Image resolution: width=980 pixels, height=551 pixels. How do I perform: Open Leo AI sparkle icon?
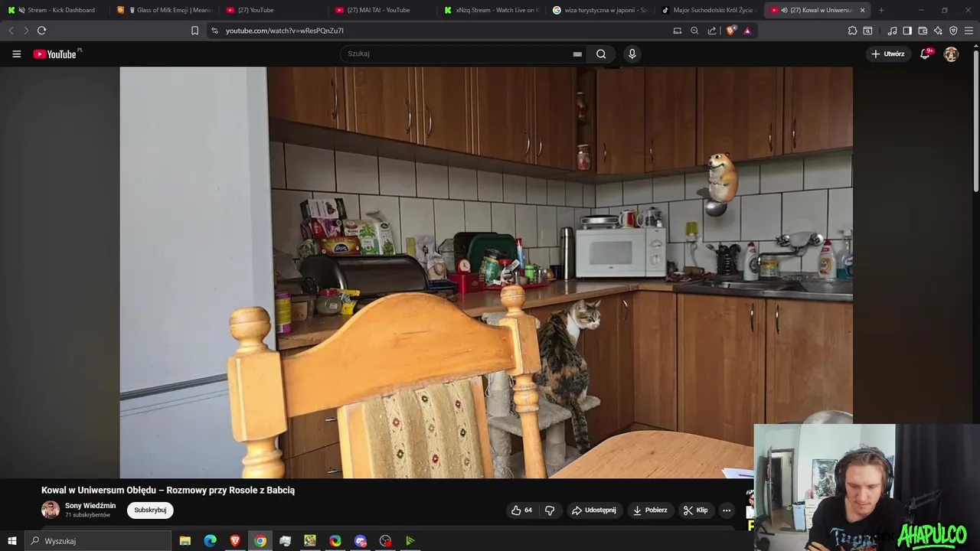pos(938,31)
